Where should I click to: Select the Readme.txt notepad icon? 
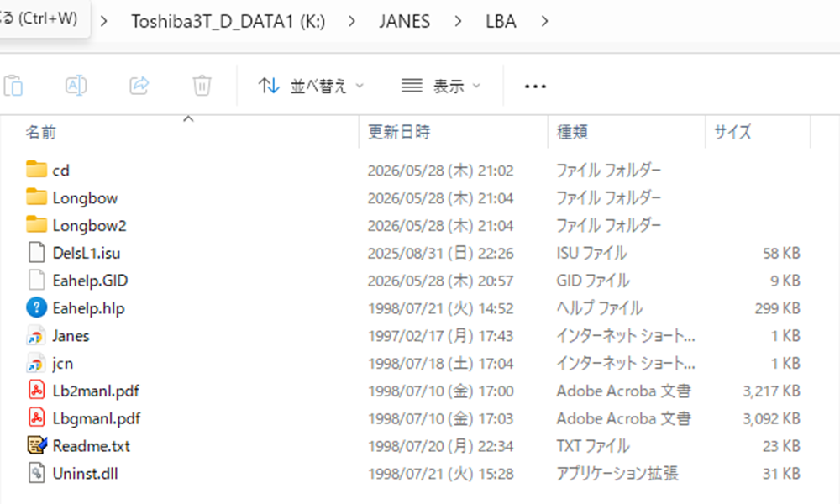click(x=36, y=445)
